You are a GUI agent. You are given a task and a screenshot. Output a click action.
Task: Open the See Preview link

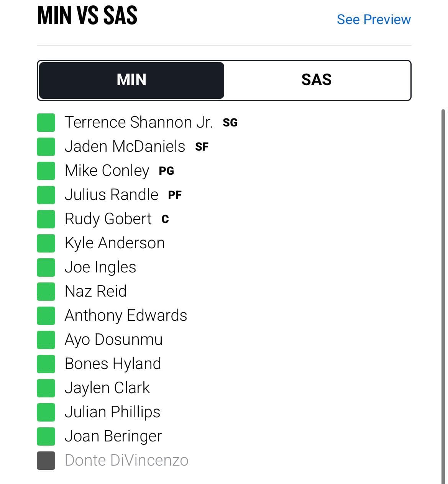coord(374,19)
